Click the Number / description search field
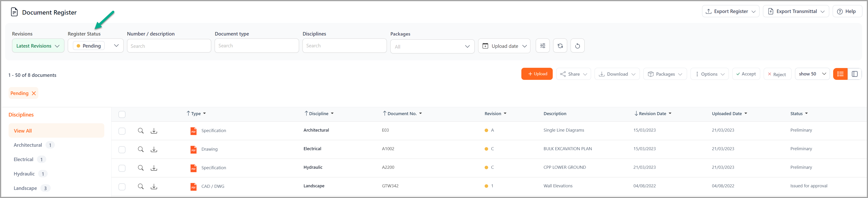The height and width of the screenshot is (198, 868). 169,46
